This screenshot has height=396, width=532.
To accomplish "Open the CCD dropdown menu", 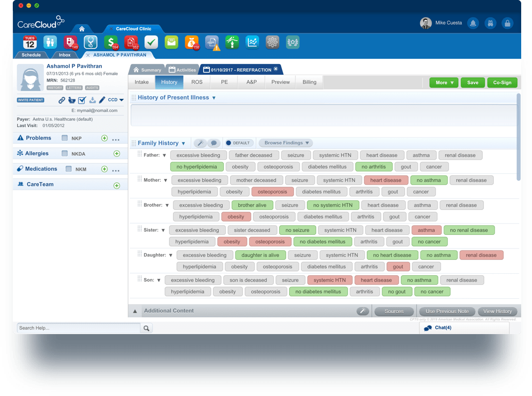I will (x=116, y=100).
